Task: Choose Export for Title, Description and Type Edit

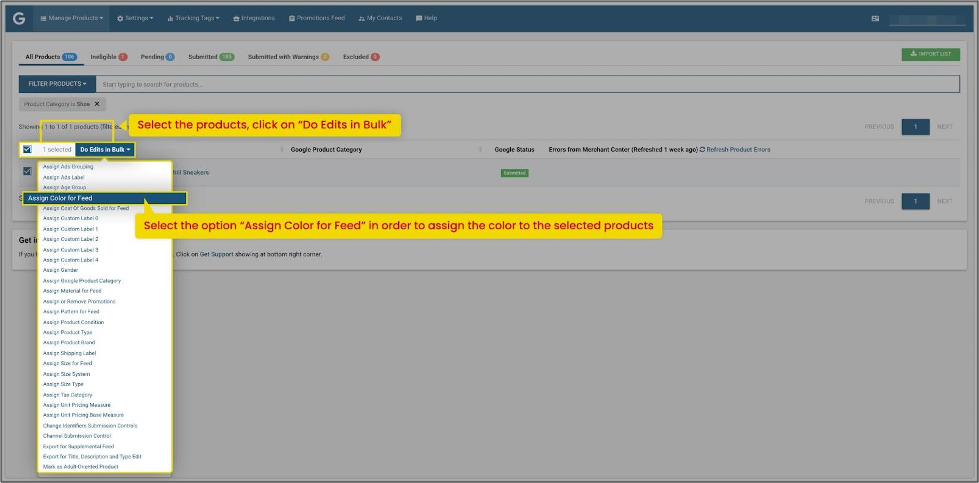Action: coord(92,456)
